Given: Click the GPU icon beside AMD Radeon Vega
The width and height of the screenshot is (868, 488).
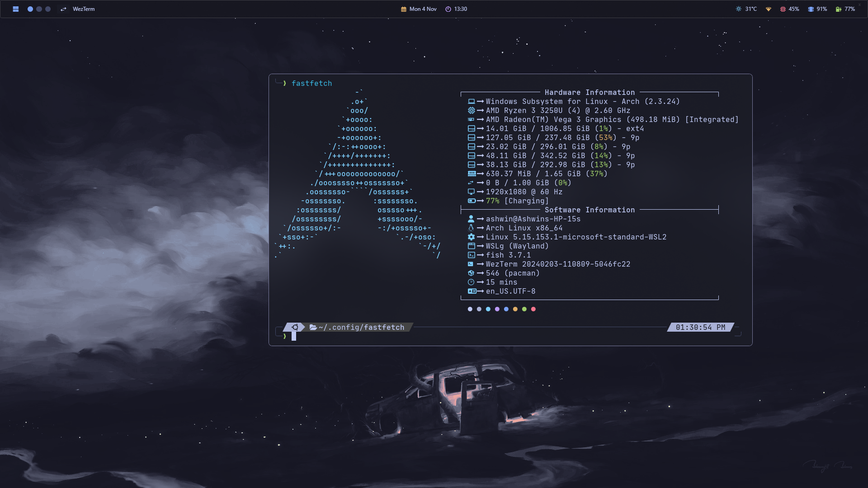Looking at the screenshot, I should (x=471, y=120).
